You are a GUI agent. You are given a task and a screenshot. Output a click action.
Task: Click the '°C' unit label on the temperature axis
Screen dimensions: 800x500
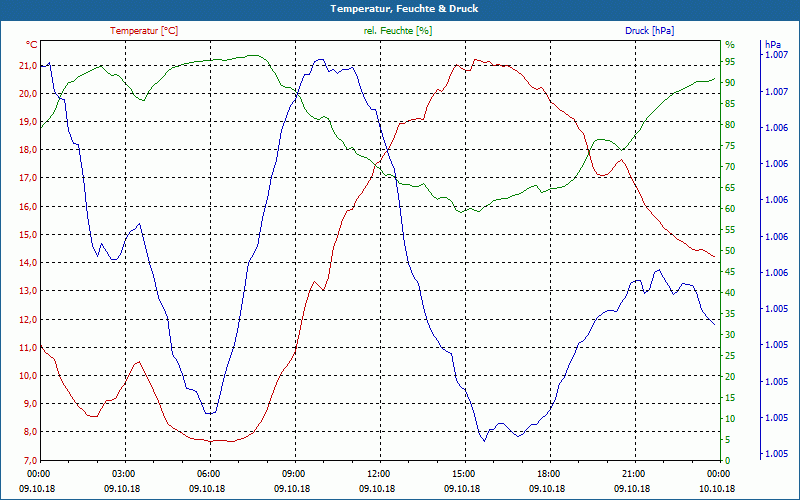tap(32, 45)
